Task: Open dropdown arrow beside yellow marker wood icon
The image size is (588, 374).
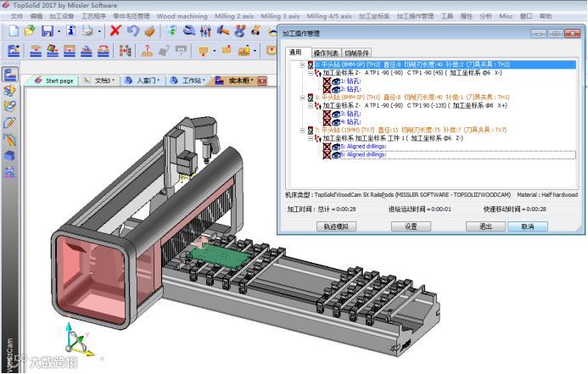Action: (x=255, y=51)
